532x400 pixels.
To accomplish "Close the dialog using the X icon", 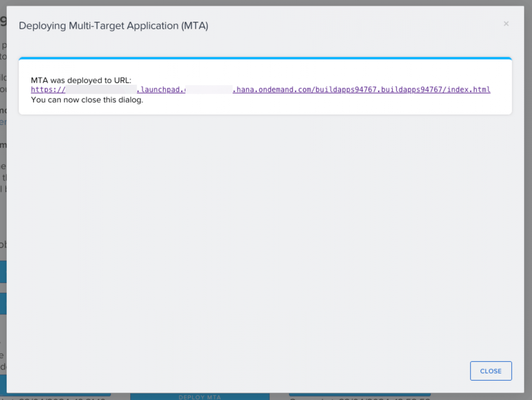I will point(506,24).
